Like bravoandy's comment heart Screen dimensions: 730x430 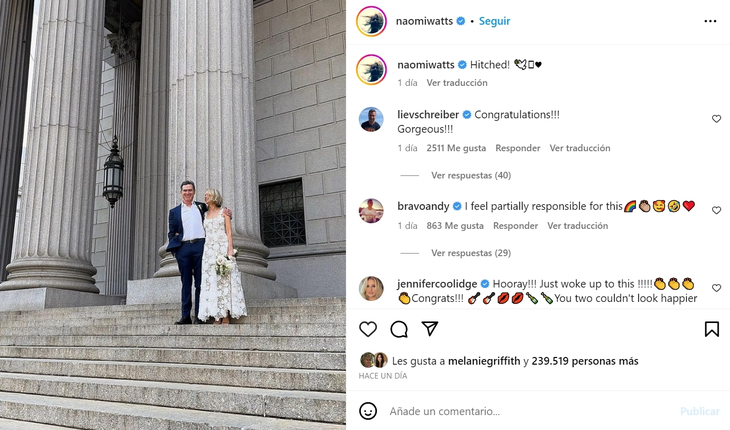pyautogui.click(x=716, y=210)
